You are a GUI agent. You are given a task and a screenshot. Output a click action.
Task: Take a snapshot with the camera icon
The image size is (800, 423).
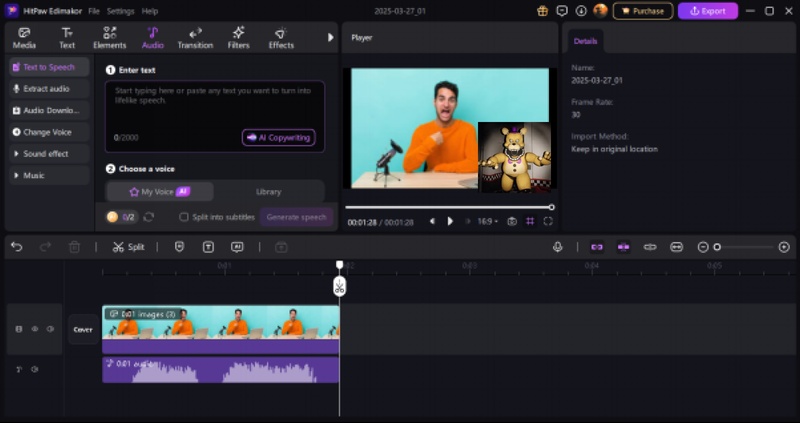pos(512,221)
